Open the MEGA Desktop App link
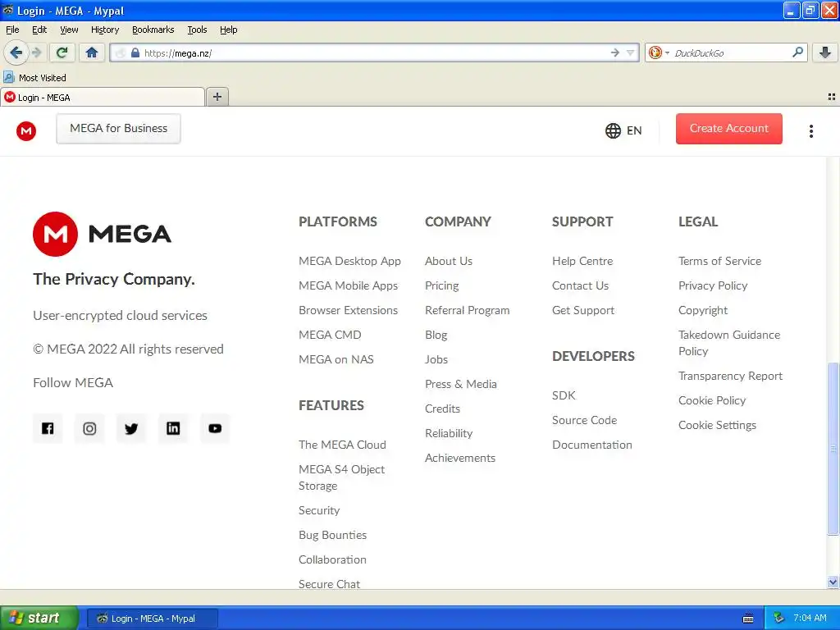 pyautogui.click(x=349, y=261)
